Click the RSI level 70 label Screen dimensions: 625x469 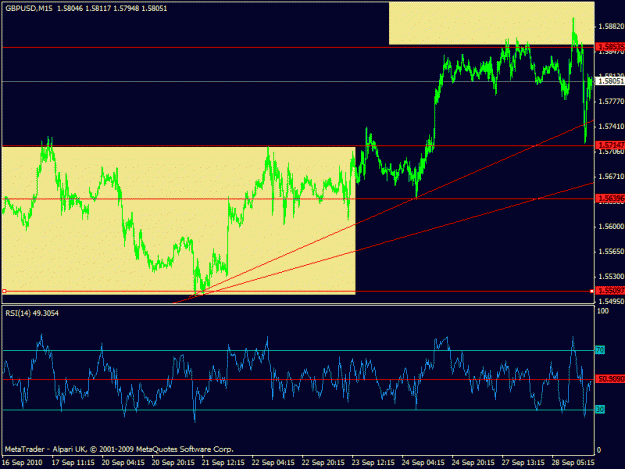600,350
